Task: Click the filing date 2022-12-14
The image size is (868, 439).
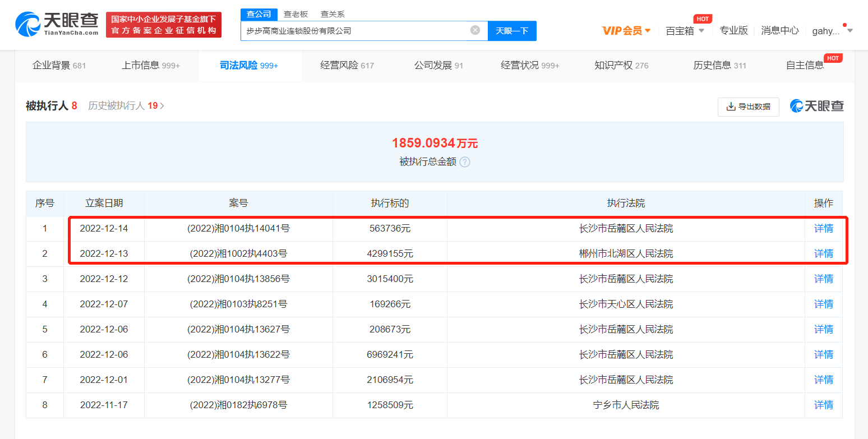Action: pyautogui.click(x=104, y=228)
